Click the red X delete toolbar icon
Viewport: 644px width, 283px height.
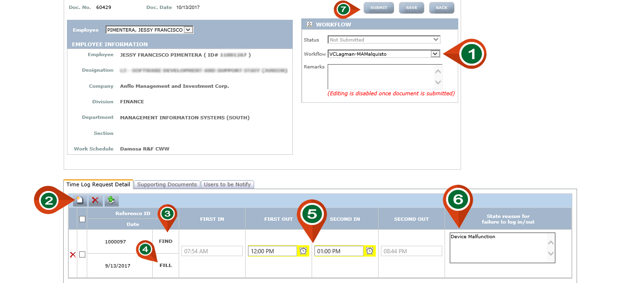pos(95,200)
